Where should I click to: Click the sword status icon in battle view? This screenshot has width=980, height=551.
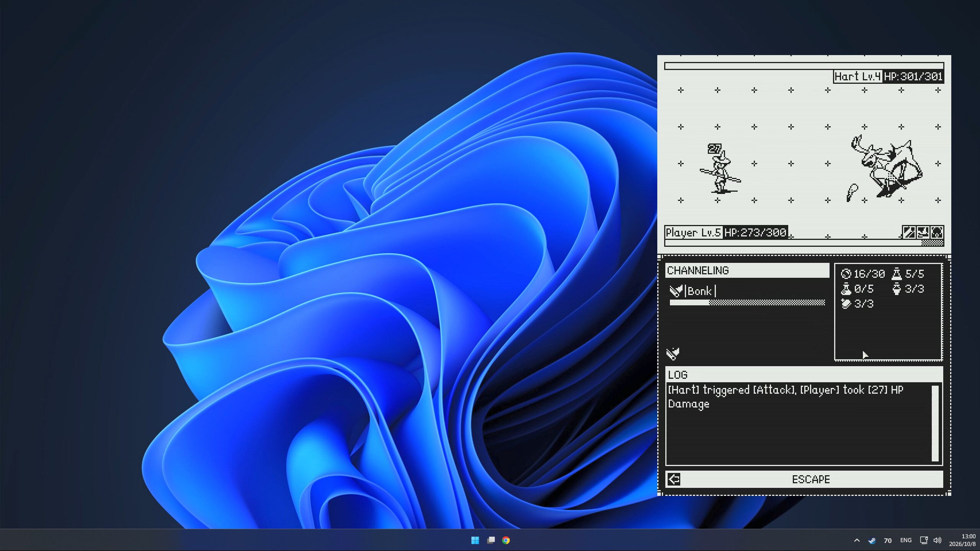click(909, 232)
